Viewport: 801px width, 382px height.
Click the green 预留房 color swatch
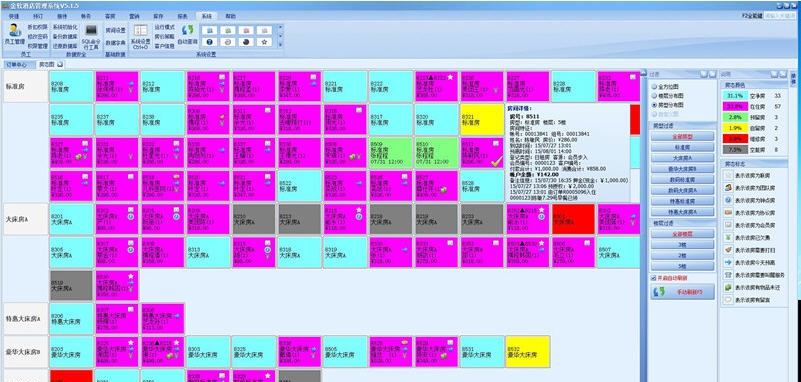(735, 117)
